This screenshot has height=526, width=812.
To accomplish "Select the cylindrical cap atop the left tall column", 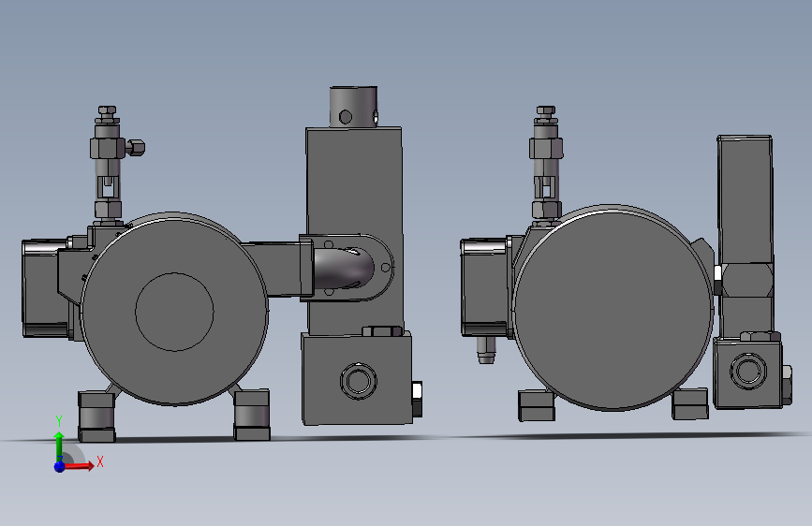I will (354, 107).
